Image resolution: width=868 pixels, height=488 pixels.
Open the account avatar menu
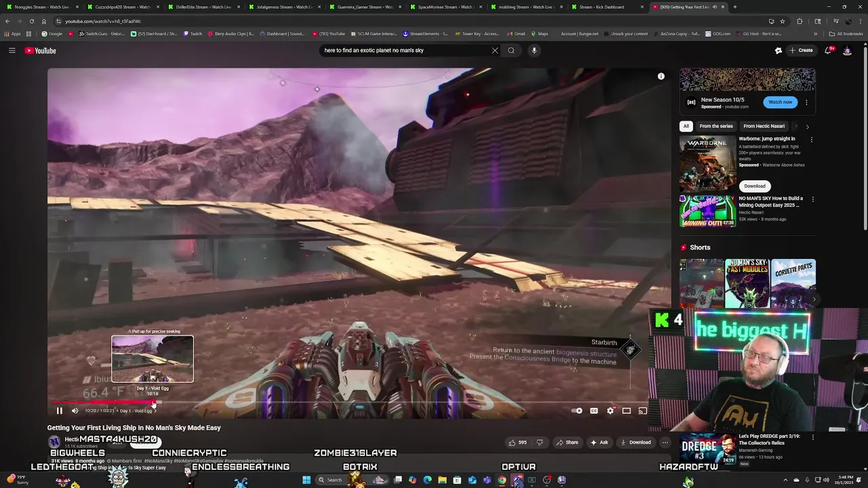847,50
